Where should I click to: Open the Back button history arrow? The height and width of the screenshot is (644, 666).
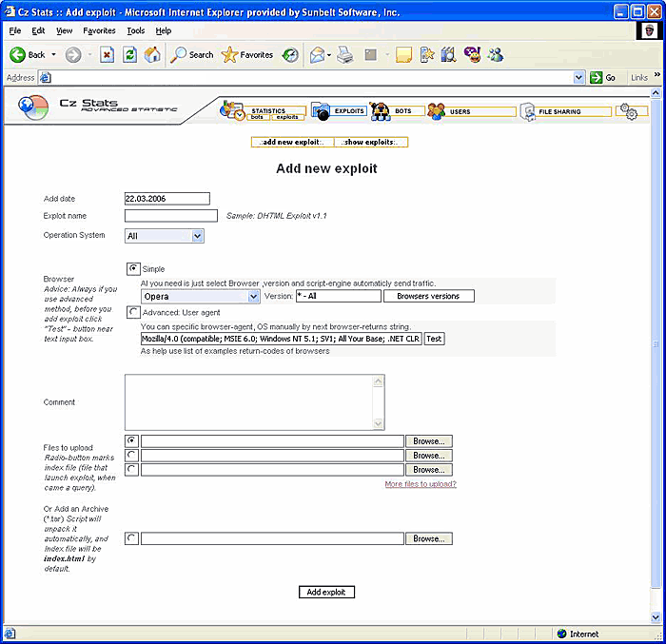point(54,55)
